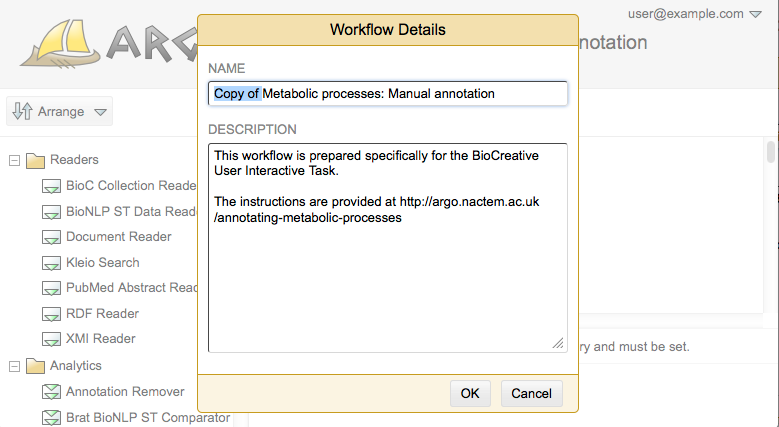The height and width of the screenshot is (427, 779).
Task: Click the Kleio Search component icon
Action: click(51, 263)
